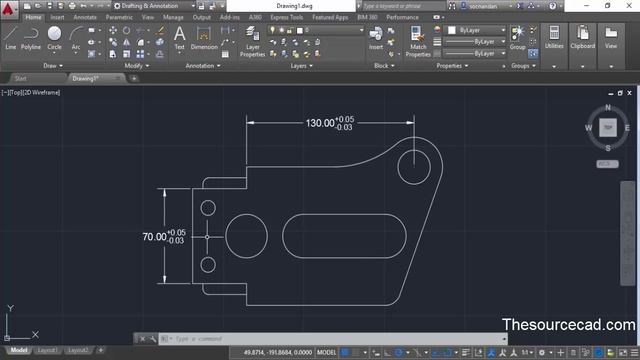The height and width of the screenshot is (360, 640).
Task: Switch to the Output ribbon tab
Action: point(202,18)
